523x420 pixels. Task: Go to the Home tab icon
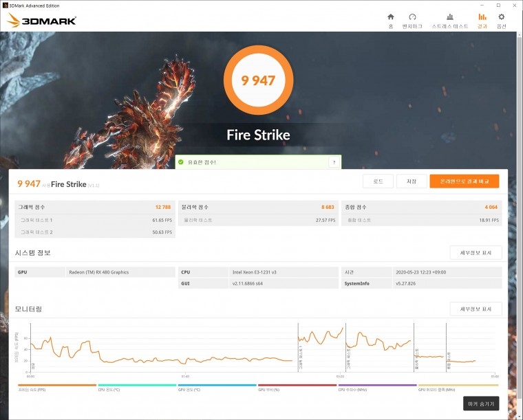click(x=391, y=17)
